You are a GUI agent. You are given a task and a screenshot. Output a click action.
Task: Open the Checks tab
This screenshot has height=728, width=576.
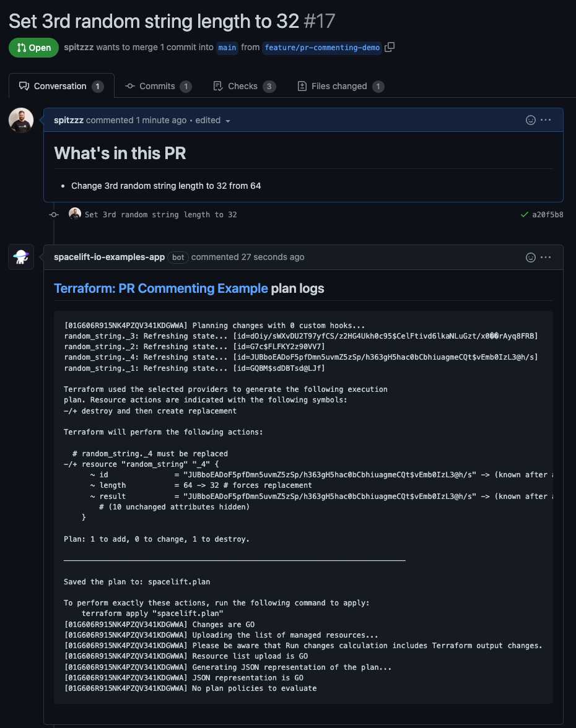click(x=244, y=85)
